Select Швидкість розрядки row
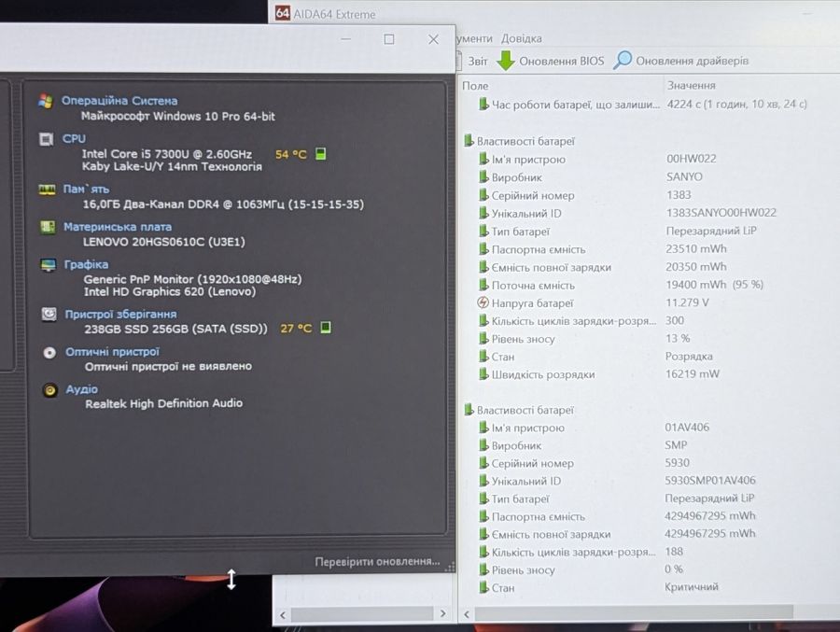The width and height of the screenshot is (840, 632). click(x=598, y=374)
